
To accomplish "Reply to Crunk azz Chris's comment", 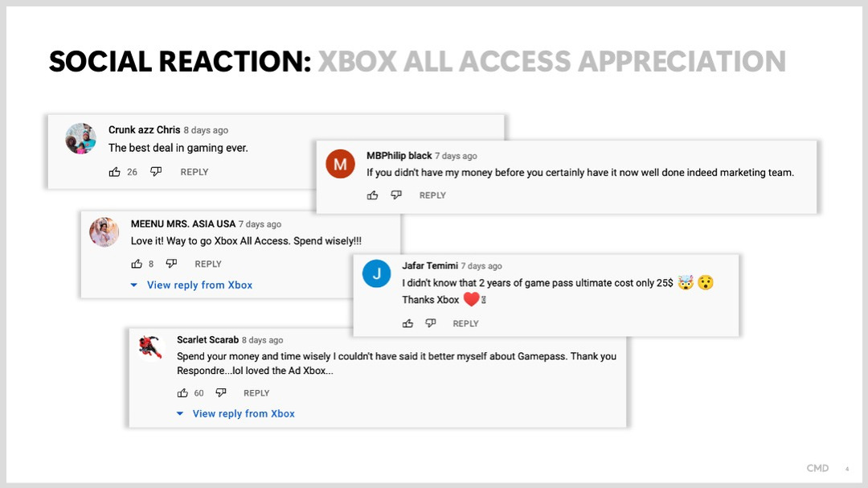I will click(194, 172).
